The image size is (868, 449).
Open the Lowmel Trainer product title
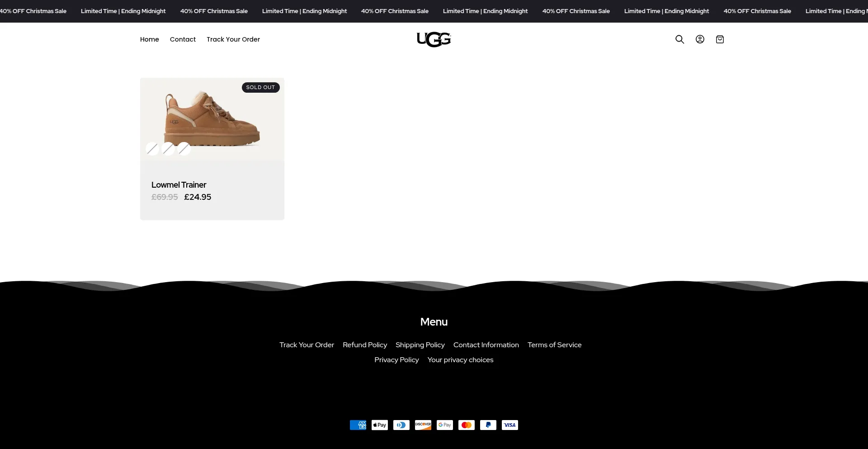179,185
